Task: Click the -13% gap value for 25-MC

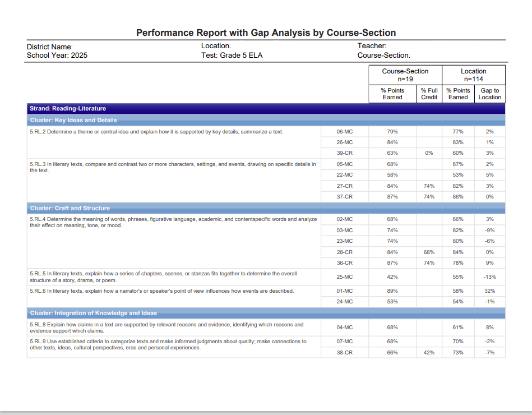Action: [x=489, y=277]
